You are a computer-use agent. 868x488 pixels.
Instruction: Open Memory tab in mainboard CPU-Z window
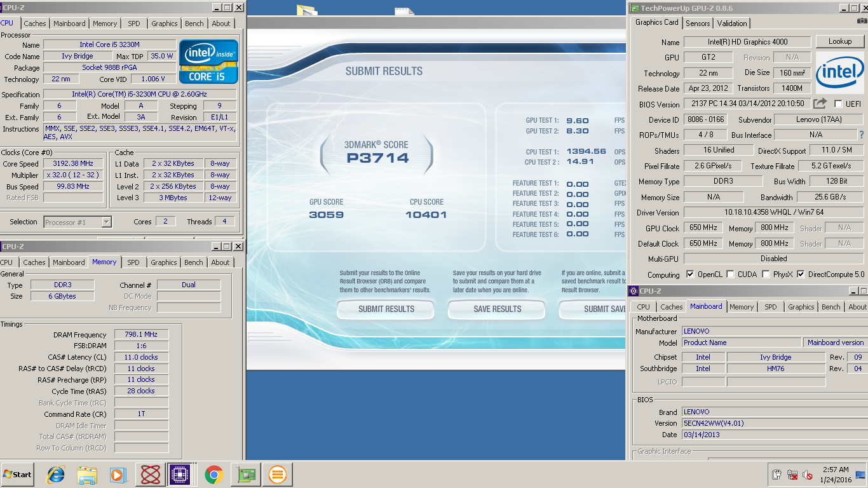click(x=742, y=307)
